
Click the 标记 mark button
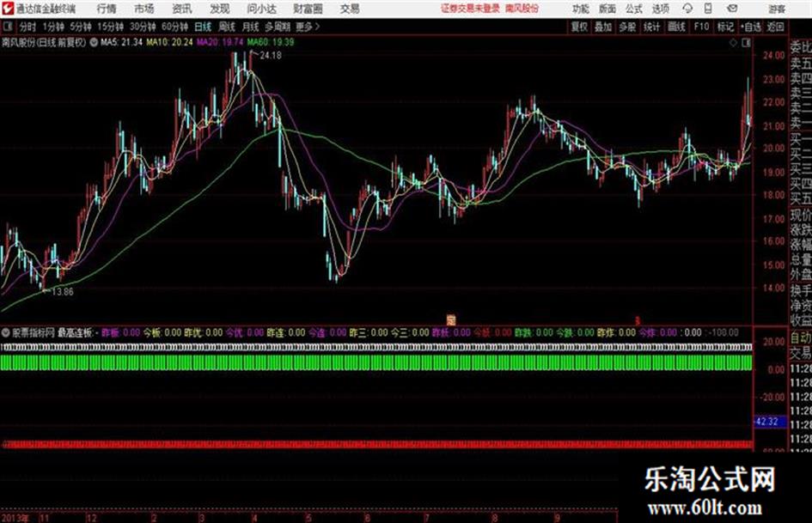click(725, 27)
